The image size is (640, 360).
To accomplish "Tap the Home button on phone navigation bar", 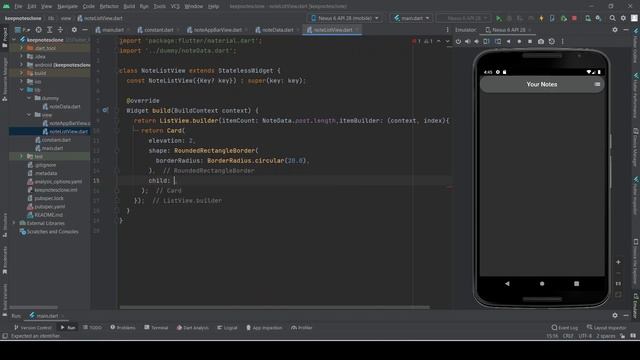I will 542,283.
